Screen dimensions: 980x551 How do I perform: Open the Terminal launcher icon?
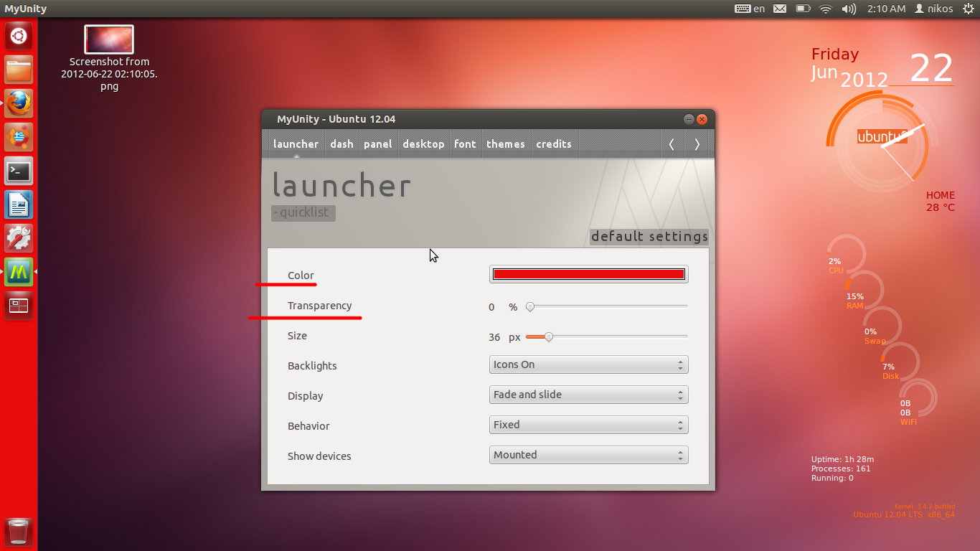(x=19, y=171)
